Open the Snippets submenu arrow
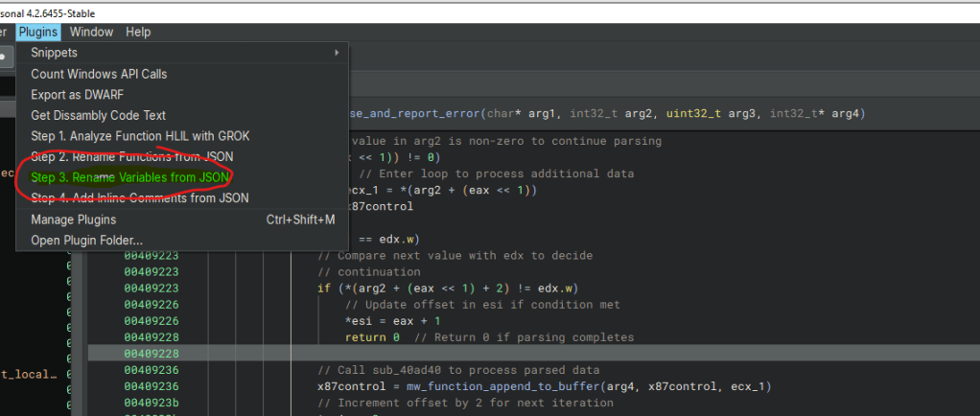980x416 pixels. [336, 53]
